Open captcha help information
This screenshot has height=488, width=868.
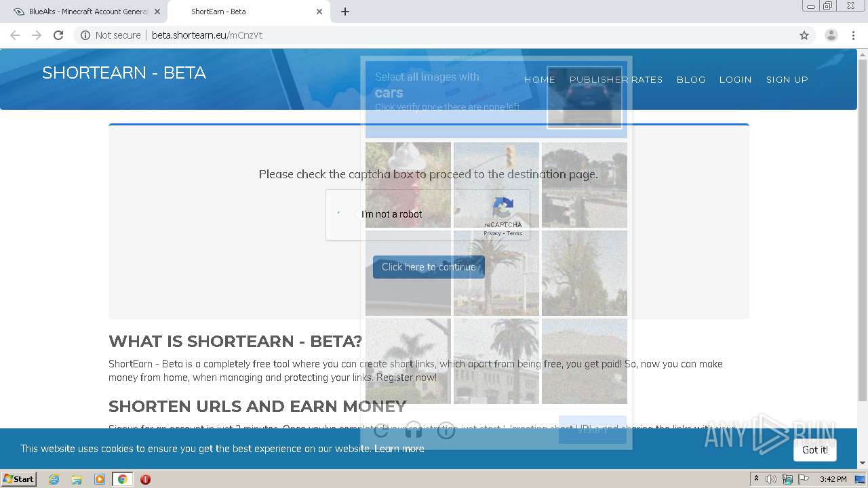click(446, 430)
